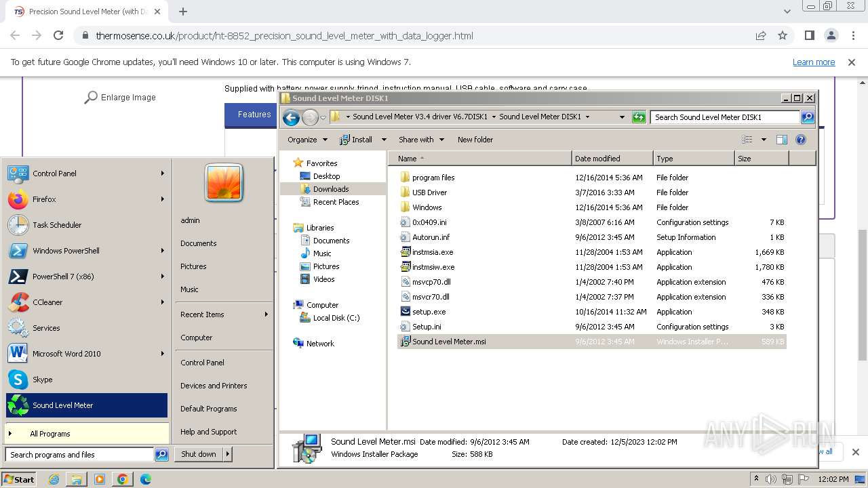Open the view options dropdown arrow
Viewport: 868px width, 488px height.
[764, 140]
